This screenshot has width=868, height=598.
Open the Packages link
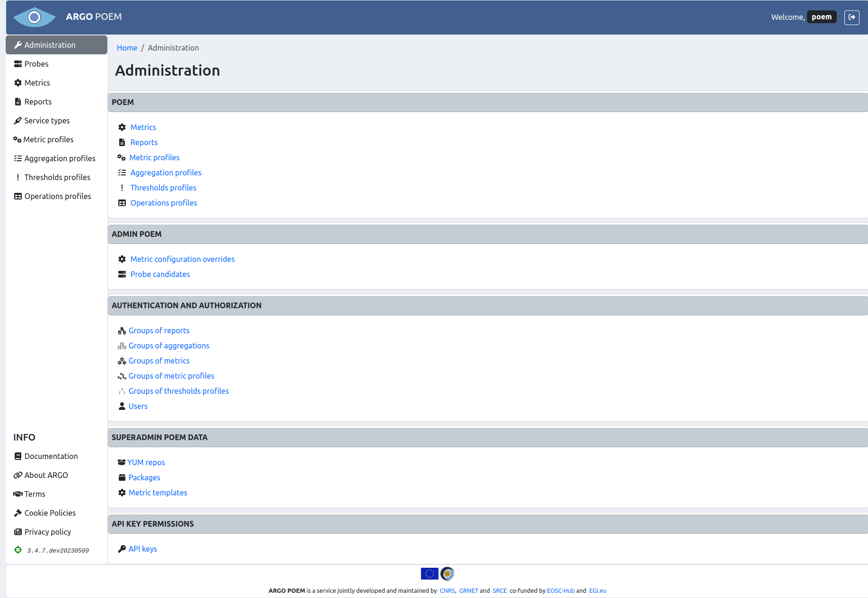144,477
